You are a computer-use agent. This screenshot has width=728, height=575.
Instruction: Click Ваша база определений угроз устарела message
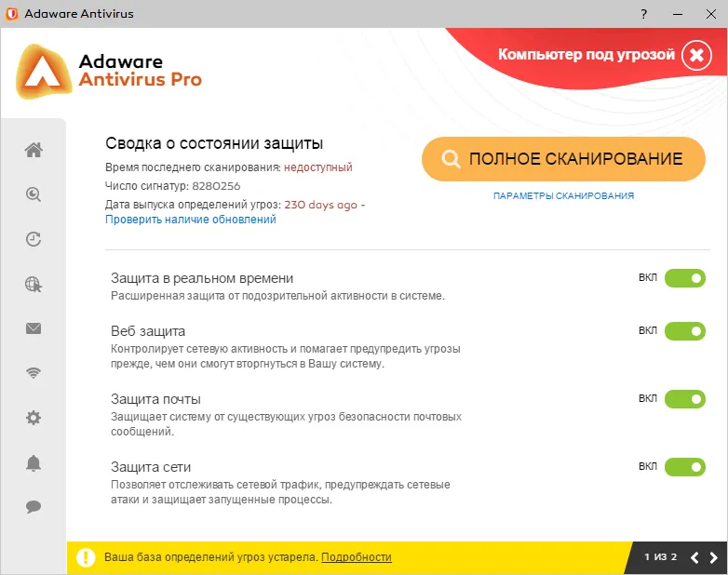pyautogui.click(x=211, y=557)
